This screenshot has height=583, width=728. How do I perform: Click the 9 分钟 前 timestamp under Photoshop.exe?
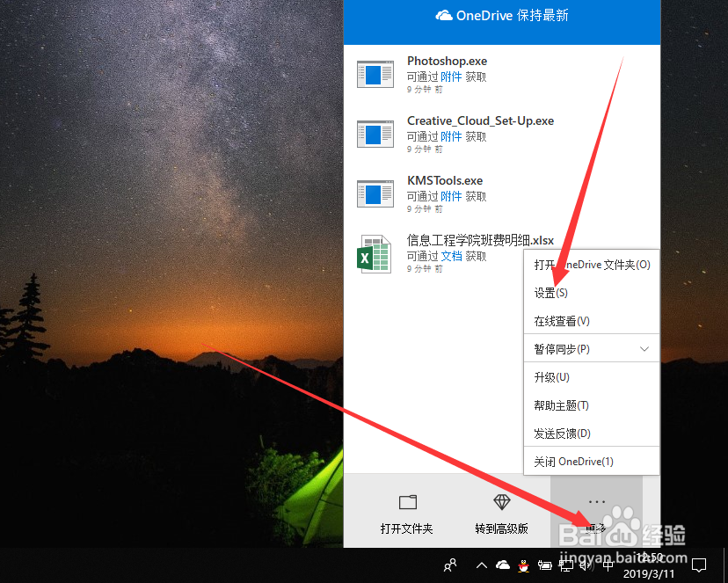coord(425,89)
